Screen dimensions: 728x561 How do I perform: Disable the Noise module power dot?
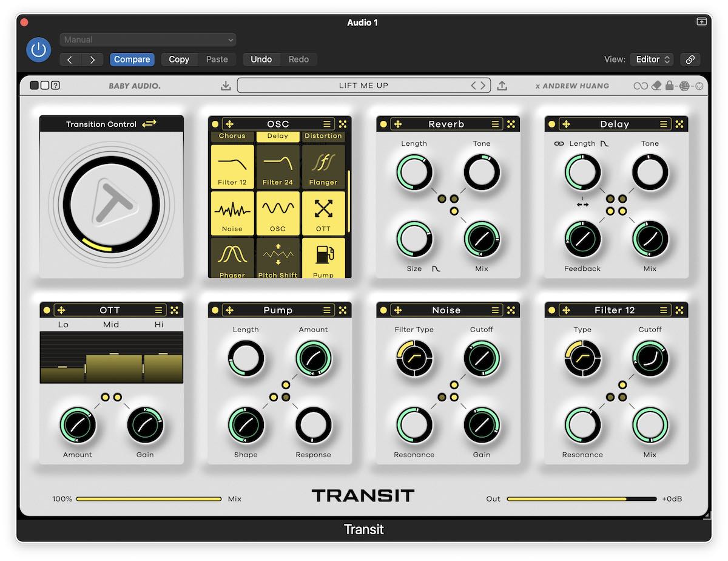click(383, 310)
